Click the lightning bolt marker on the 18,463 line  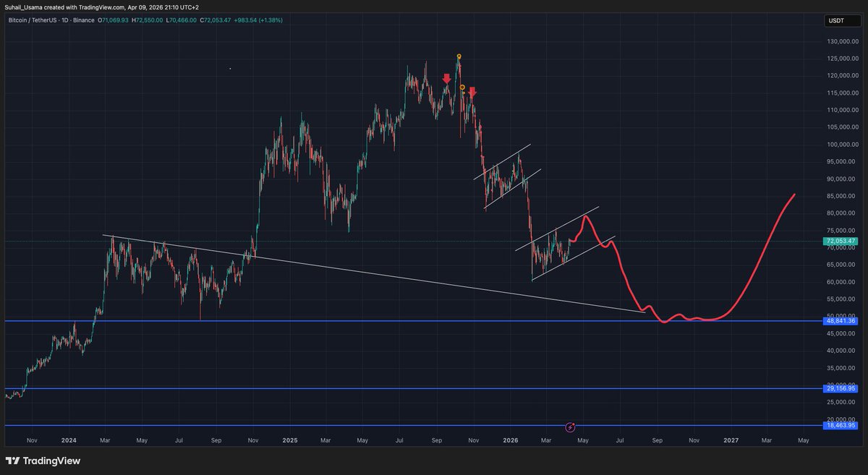pos(571,427)
